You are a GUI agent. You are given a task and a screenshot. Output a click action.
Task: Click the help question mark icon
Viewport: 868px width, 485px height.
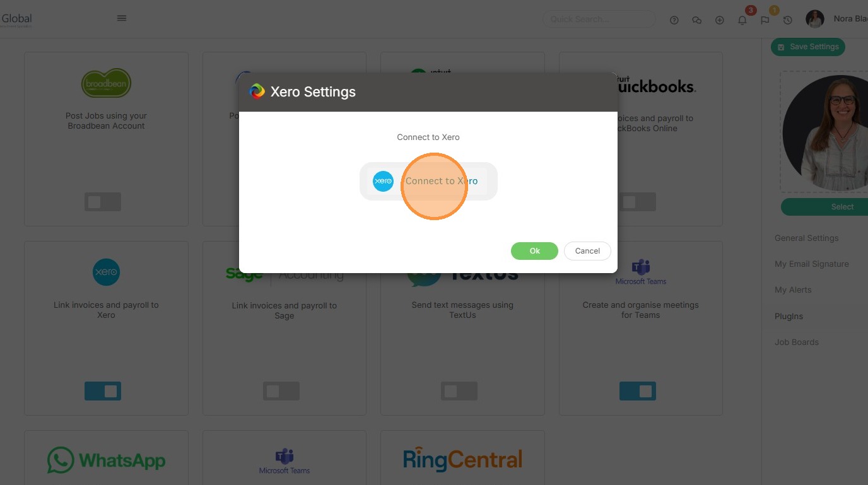click(674, 20)
